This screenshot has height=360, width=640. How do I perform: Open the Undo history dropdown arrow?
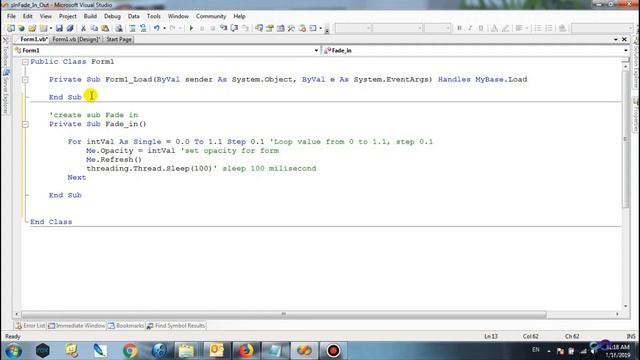coord(164,28)
